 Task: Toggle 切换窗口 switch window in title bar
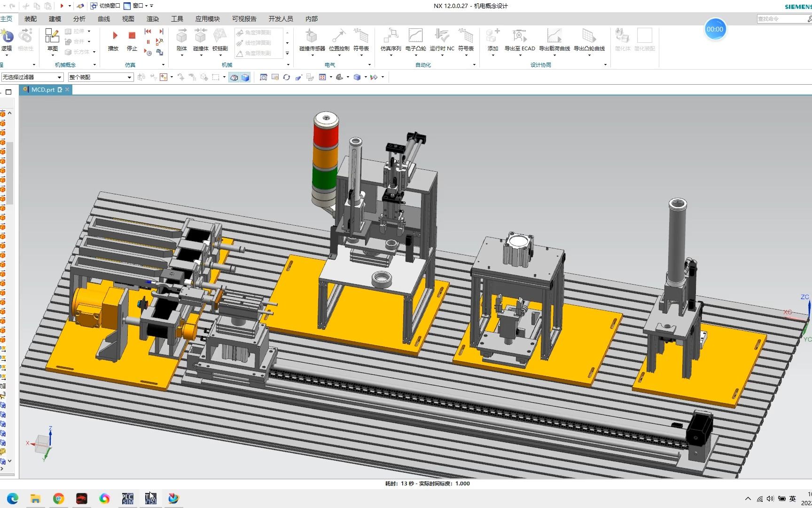pos(105,6)
